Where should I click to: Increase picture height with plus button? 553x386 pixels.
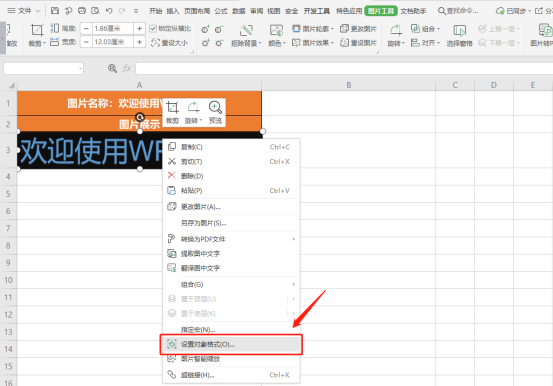tap(140, 28)
